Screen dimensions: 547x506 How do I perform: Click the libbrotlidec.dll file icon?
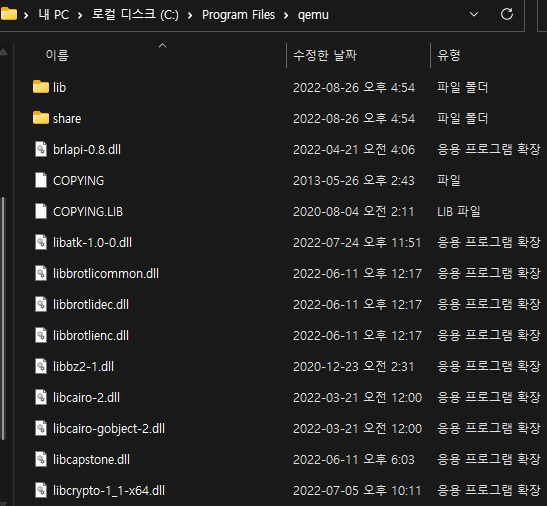pos(41,304)
